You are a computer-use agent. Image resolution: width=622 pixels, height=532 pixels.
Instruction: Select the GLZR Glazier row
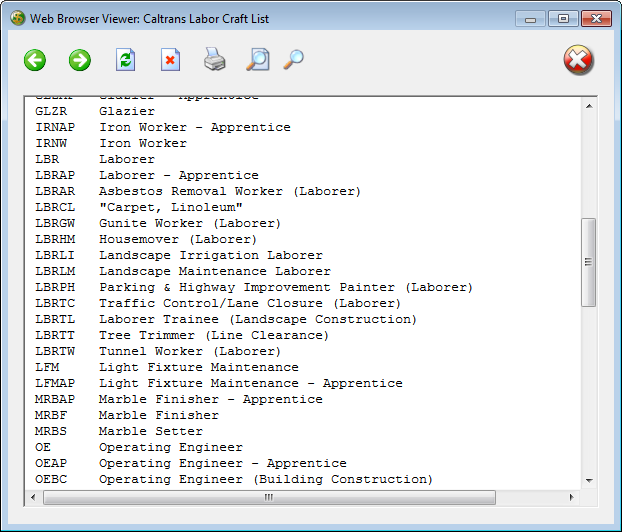click(95, 111)
